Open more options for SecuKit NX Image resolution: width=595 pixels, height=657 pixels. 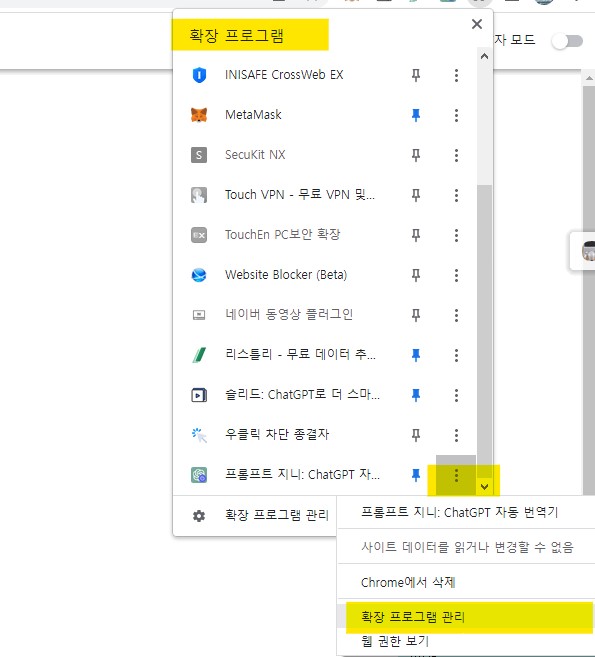(456, 155)
